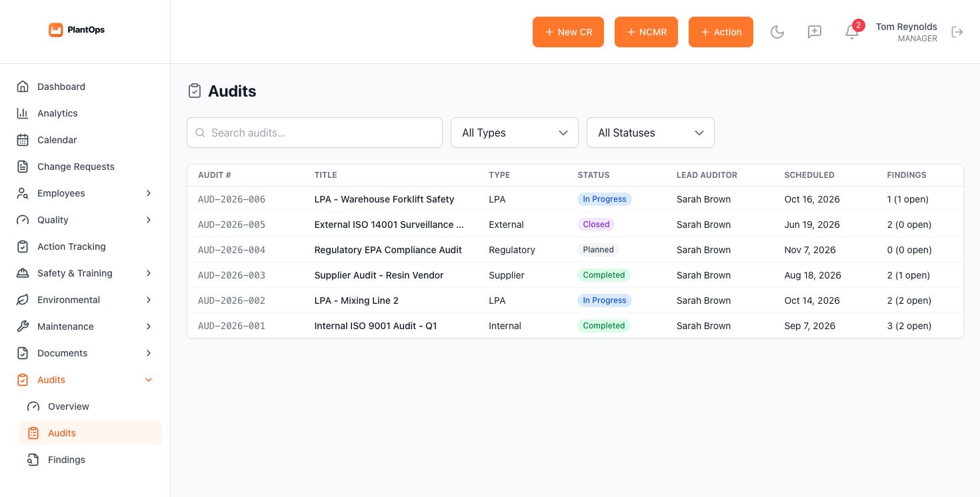
Task: Open Regulatory EPA Compliance Audit
Action: point(388,250)
